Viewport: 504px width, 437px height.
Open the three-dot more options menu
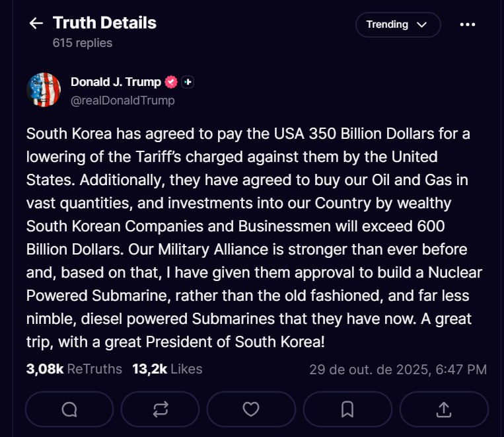(467, 24)
